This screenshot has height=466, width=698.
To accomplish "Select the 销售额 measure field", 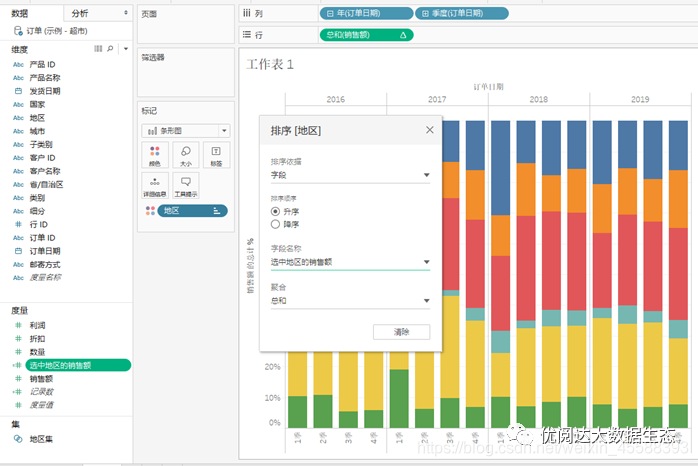I will coord(41,379).
